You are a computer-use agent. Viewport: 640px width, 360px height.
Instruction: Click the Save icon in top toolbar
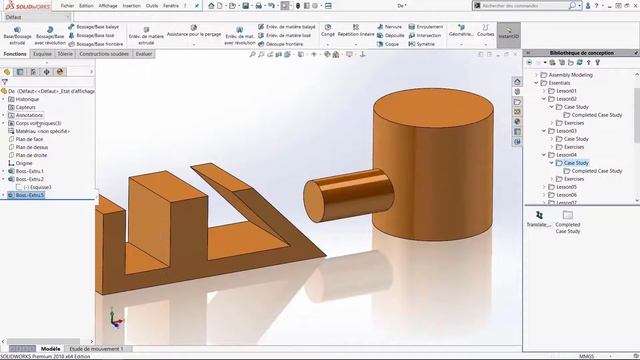pyautogui.click(x=245, y=6)
